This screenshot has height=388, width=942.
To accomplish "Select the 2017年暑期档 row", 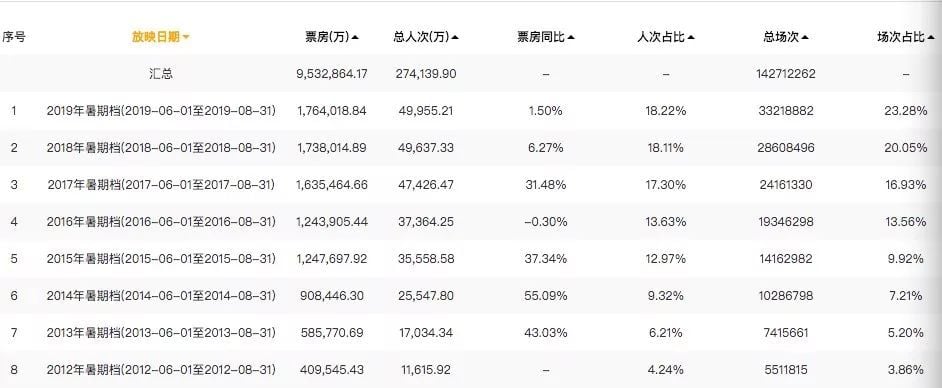I will pyautogui.click(x=161, y=185).
